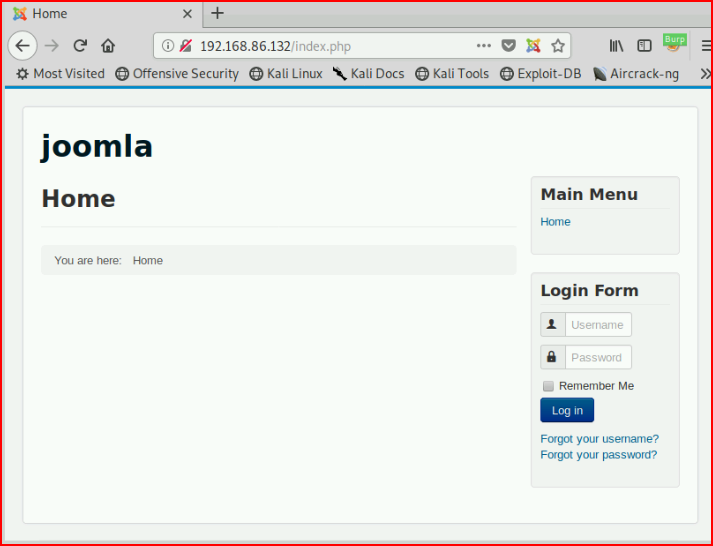The height and width of the screenshot is (546, 713).
Task: Open Offensive Security bookmark
Action: pyautogui.click(x=177, y=74)
